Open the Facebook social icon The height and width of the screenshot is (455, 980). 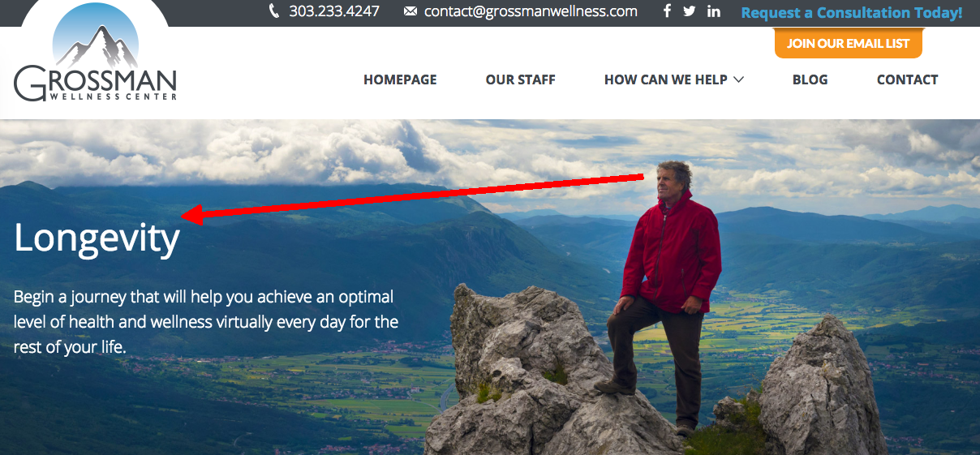(668, 11)
